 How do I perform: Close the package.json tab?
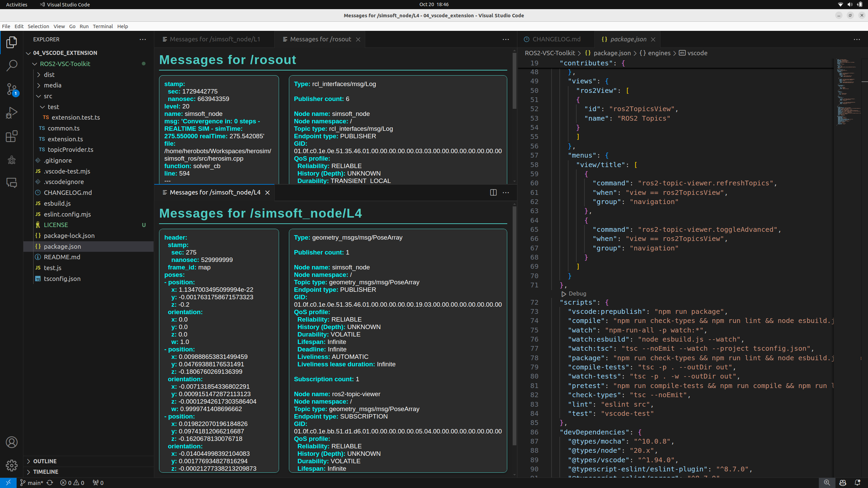(x=653, y=39)
